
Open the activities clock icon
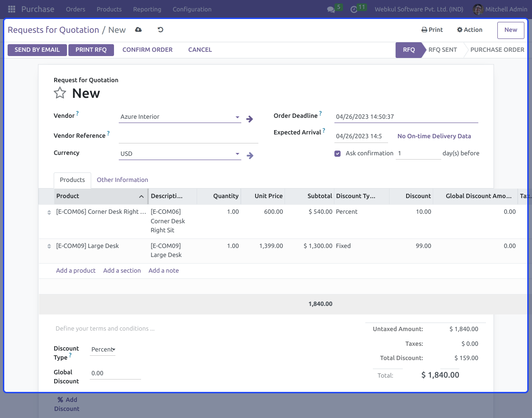[354, 9]
